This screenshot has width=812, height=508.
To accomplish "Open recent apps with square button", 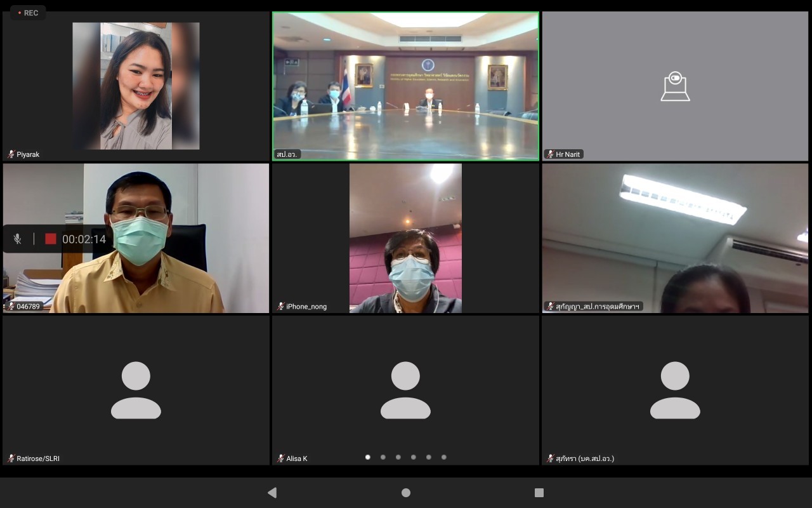I will [539, 493].
